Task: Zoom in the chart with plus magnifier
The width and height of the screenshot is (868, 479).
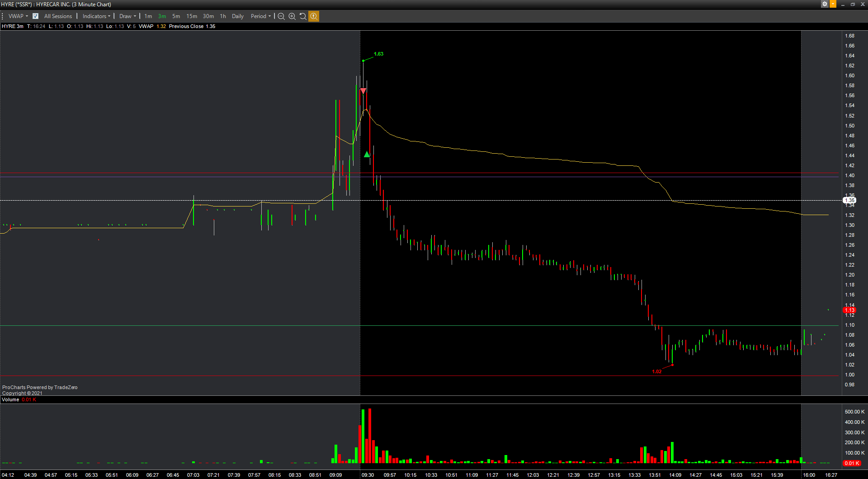Action: click(292, 16)
